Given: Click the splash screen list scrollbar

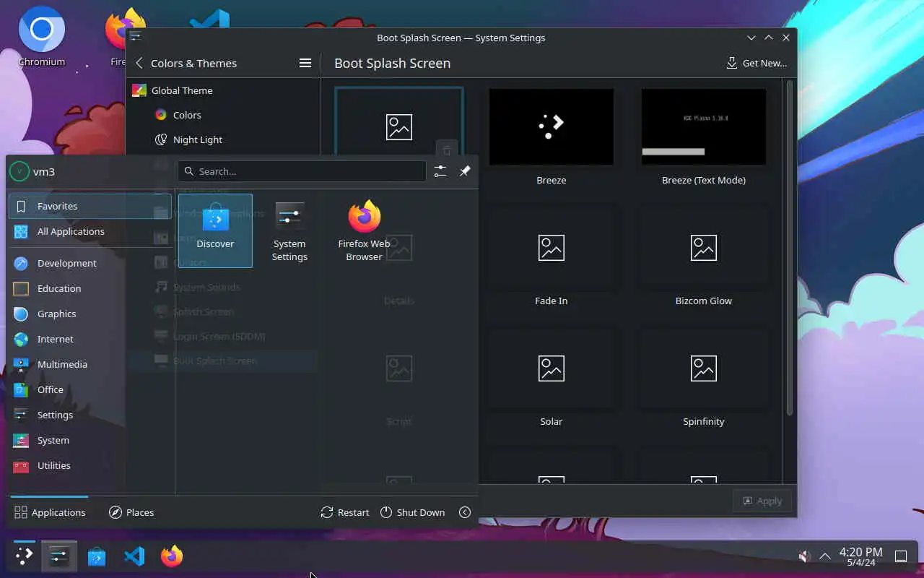Looking at the screenshot, I should coord(789,248).
